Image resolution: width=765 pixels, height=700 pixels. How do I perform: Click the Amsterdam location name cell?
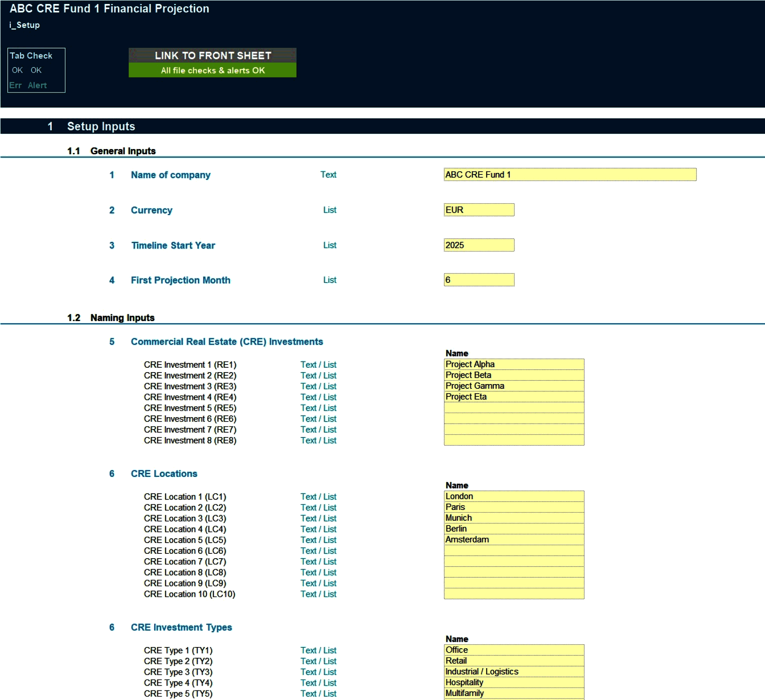tap(514, 539)
